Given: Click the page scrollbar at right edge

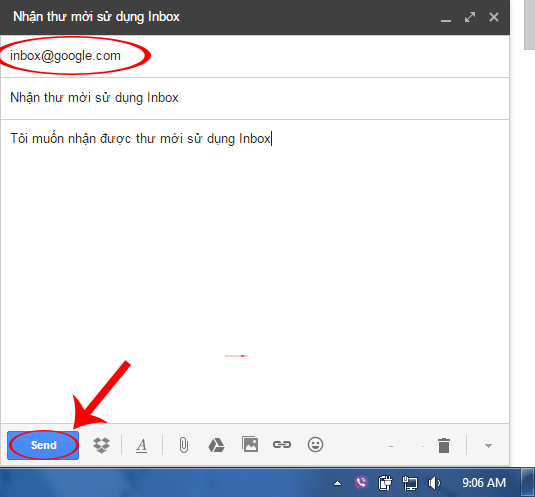Looking at the screenshot, I should pyautogui.click(x=529, y=24).
